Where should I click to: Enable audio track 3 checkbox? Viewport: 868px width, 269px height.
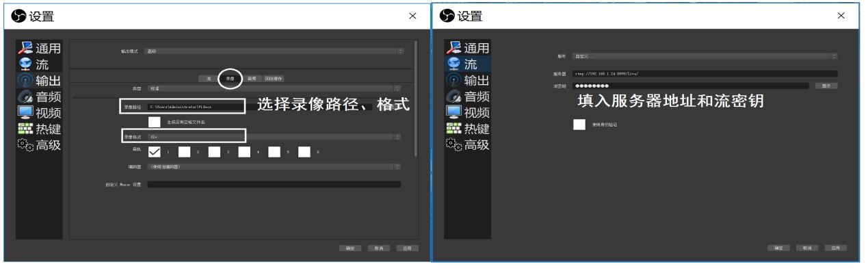tap(215, 151)
